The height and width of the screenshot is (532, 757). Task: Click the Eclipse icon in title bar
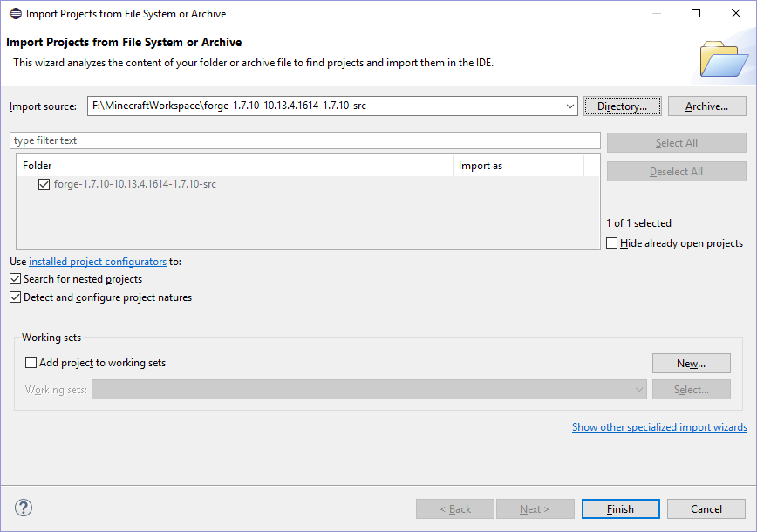coord(15,13)
